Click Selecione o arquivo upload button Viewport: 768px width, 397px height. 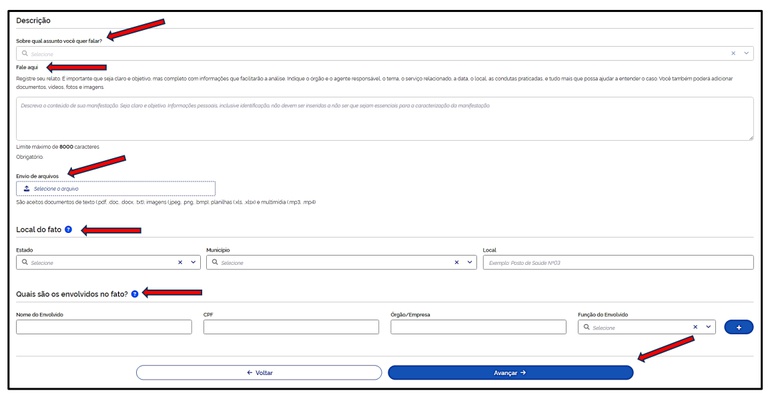(x=116, y=188)
